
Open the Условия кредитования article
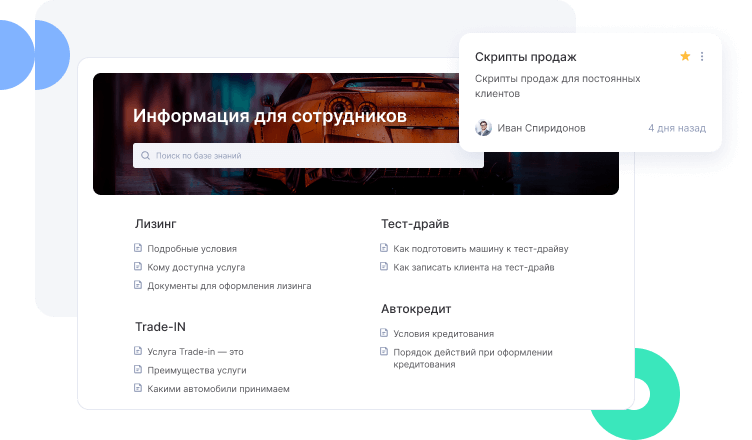tap(444, 333)
